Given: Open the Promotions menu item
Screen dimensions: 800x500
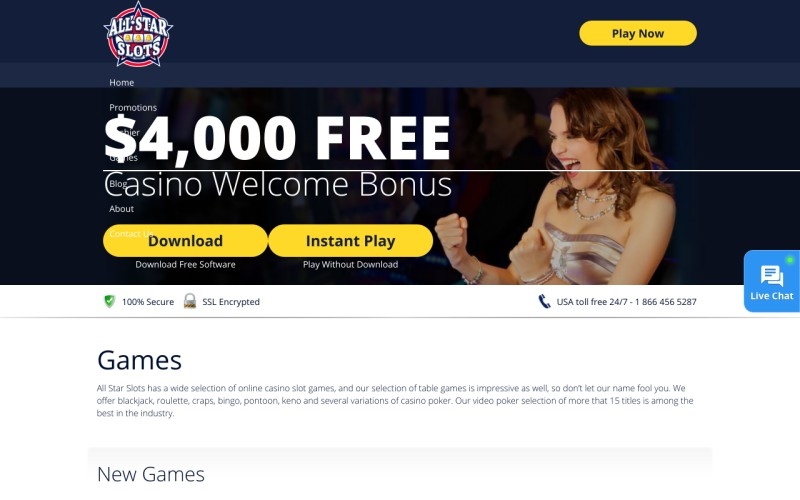Looking at the screenshot, I should (133, 108).
